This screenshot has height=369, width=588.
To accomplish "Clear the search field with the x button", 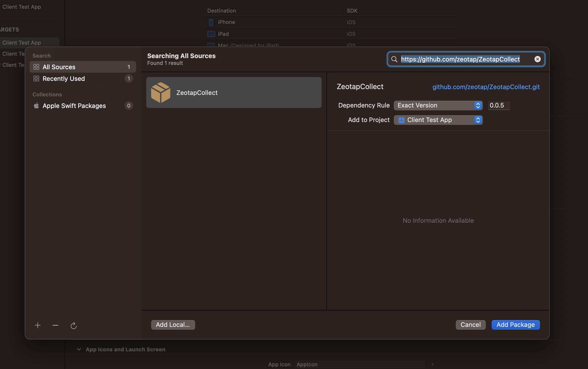I will 537,59.
